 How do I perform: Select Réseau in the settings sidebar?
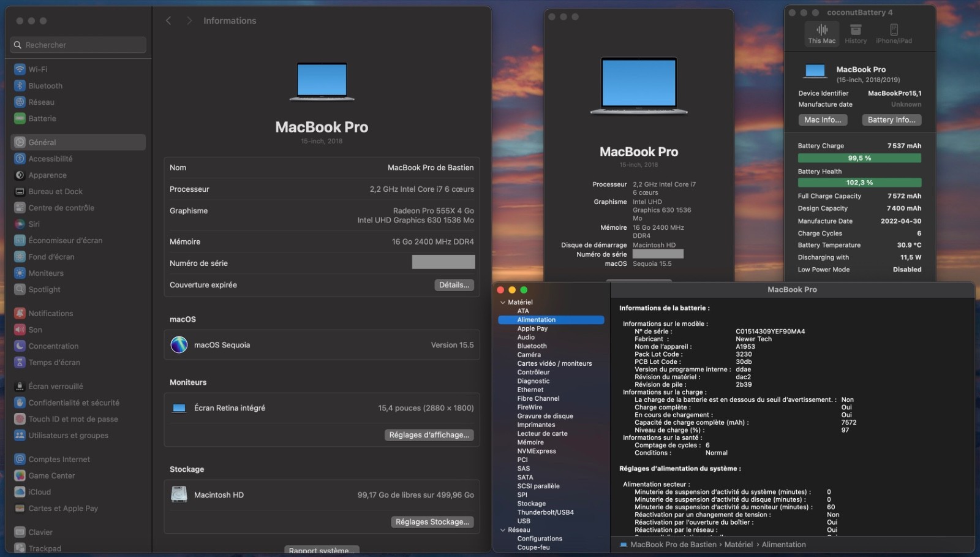click(78, 102)
